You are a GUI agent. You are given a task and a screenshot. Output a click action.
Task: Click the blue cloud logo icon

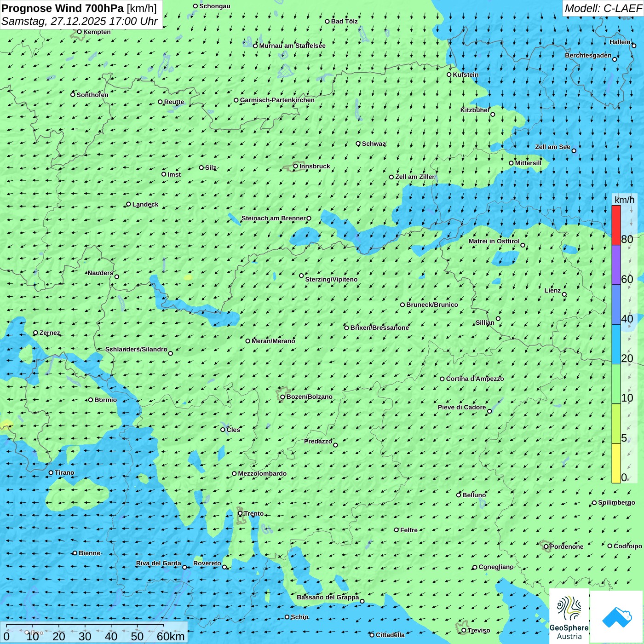(x=616, y=617)
